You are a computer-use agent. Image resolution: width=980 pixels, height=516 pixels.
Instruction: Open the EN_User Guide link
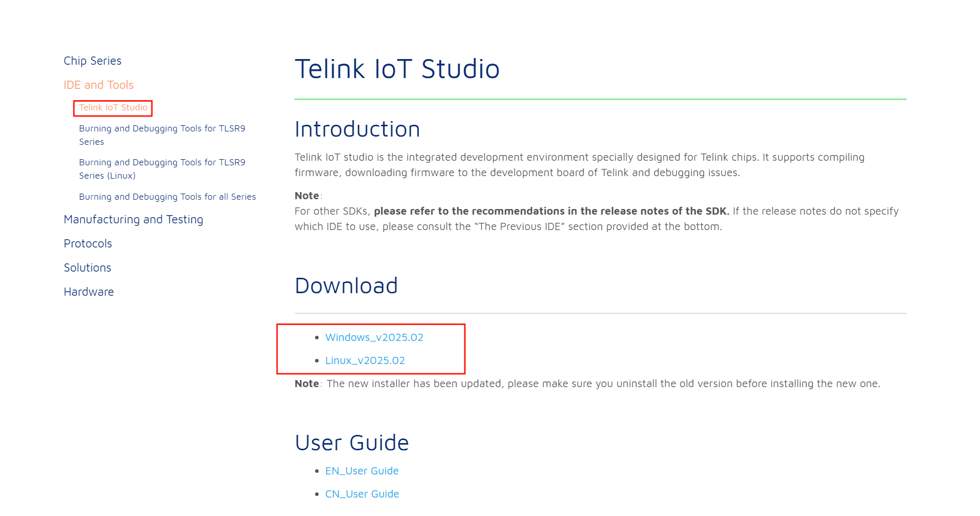(362, 471)
